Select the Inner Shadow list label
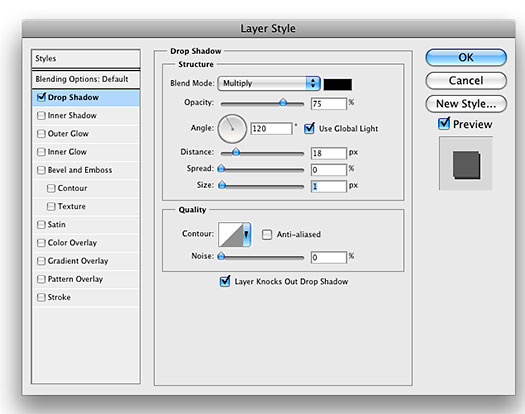 pos(72,116)
